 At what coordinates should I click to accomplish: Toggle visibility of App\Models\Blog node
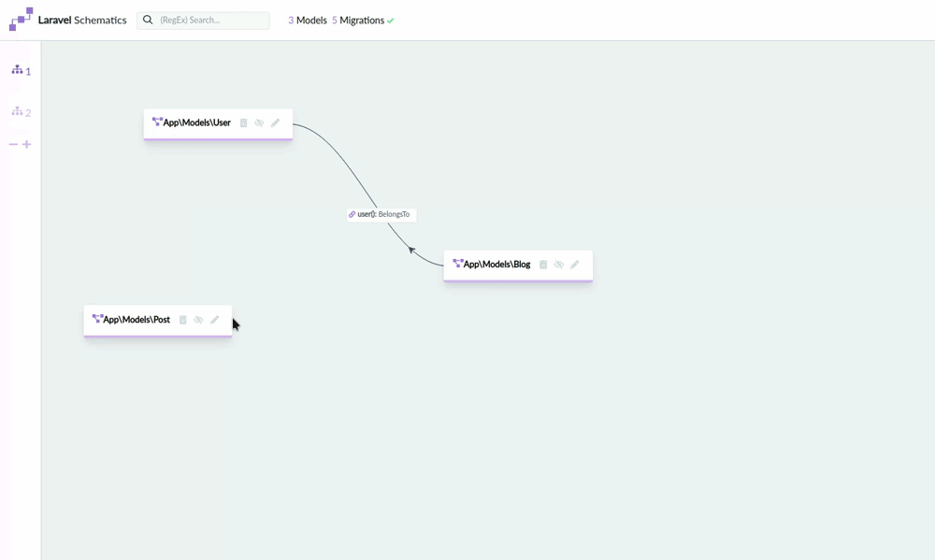point(559,265)
